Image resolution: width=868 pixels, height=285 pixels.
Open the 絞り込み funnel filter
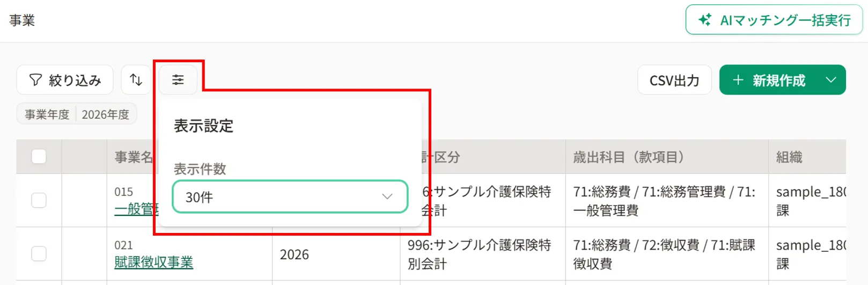click(65, 80)
